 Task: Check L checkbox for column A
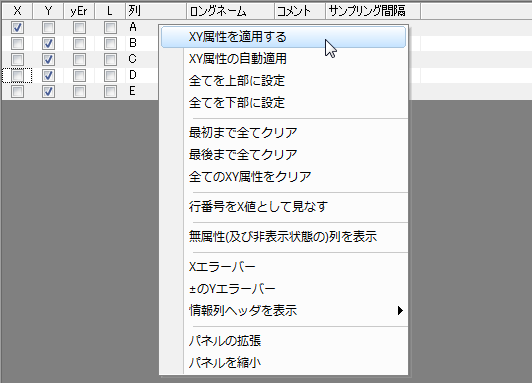pos(110,27)
